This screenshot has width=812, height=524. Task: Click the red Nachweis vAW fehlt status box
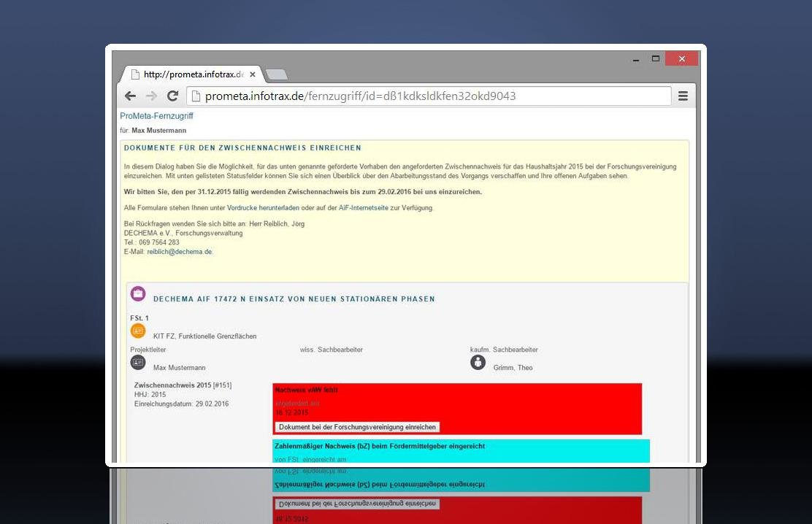[457, 409]
